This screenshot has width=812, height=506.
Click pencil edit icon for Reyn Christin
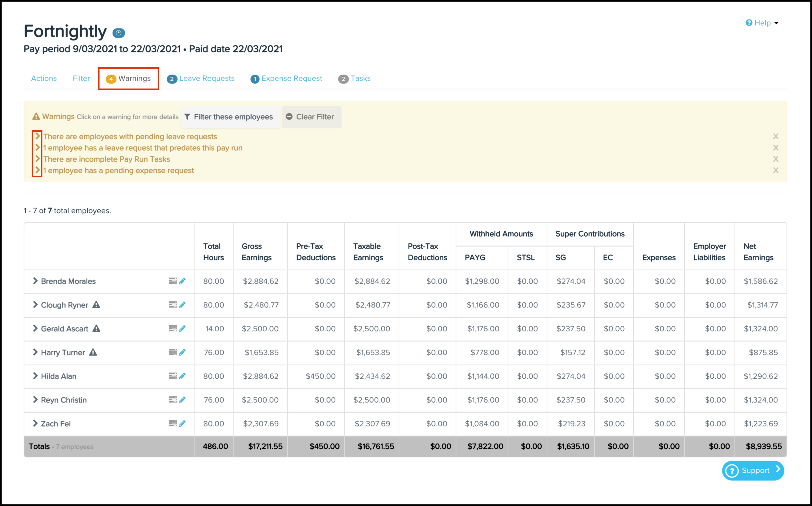click(x=182, y=400)
